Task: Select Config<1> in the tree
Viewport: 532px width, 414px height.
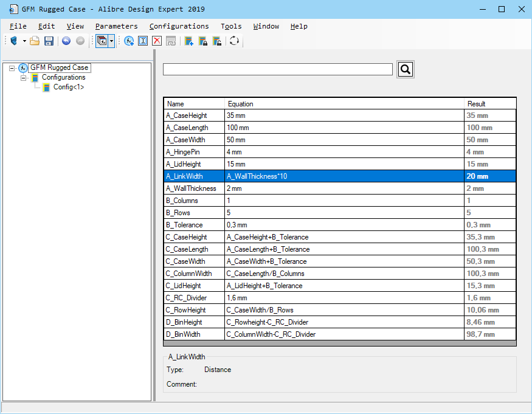Action: click(x=69, y=87)
